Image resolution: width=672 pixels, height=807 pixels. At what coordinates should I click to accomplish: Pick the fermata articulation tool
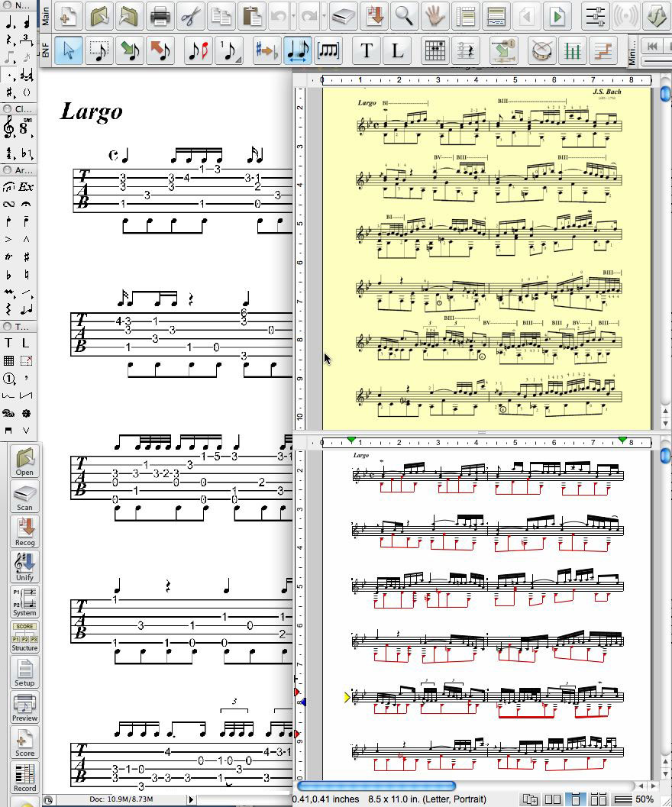[x=26, y=204]
